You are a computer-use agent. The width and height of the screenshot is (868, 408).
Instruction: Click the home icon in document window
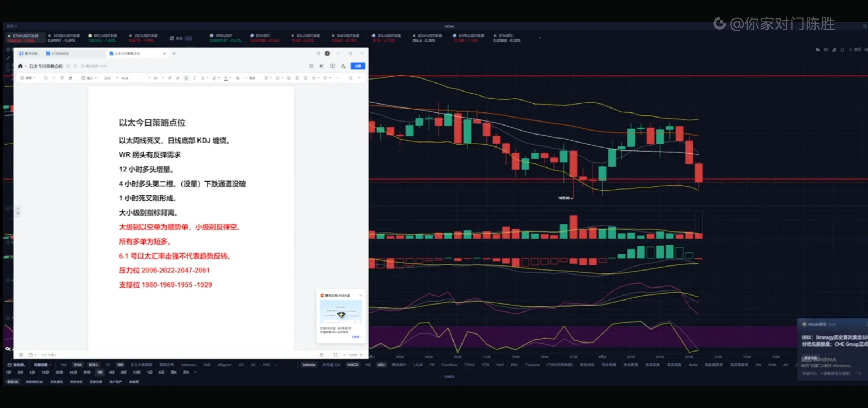(x=20, y=66)
